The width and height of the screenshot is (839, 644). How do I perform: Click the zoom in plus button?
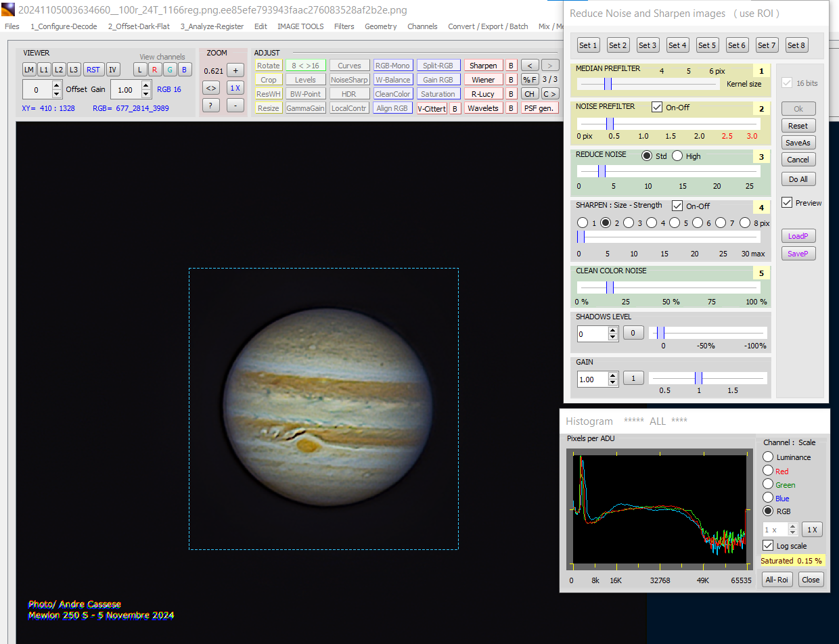235,70
